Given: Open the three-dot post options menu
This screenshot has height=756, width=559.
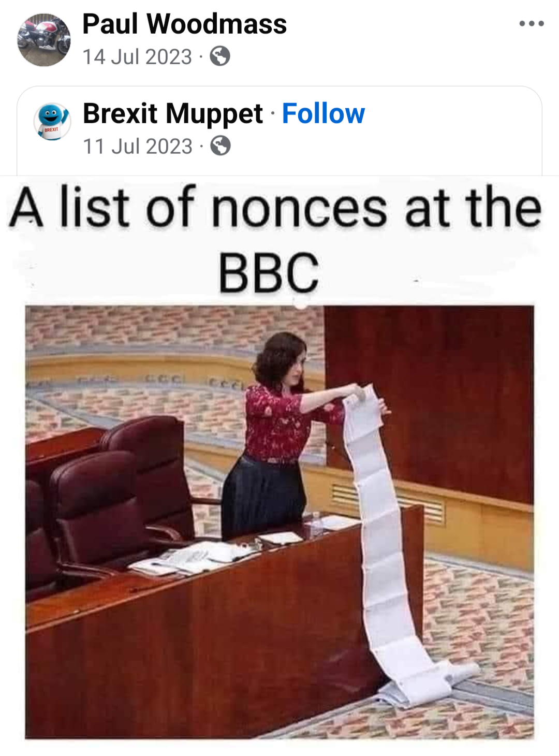Looking at the screenshot, I should 532,23.
